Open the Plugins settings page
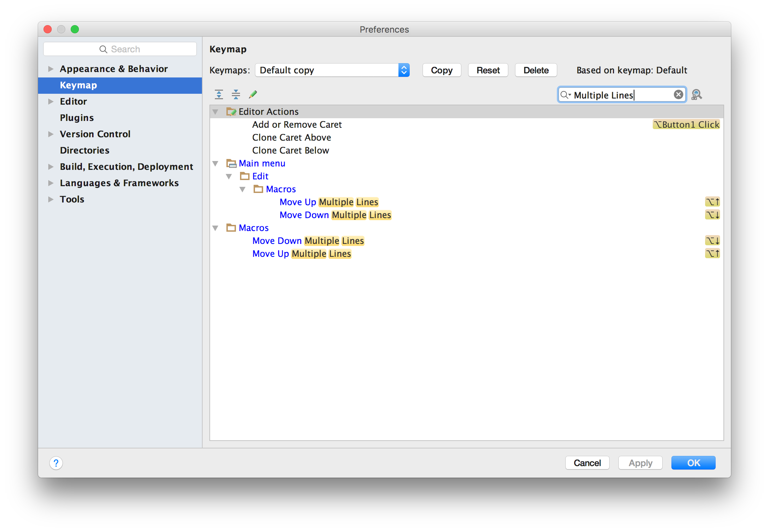The height and width of the screenshot is (532, 769). point(77,117)
